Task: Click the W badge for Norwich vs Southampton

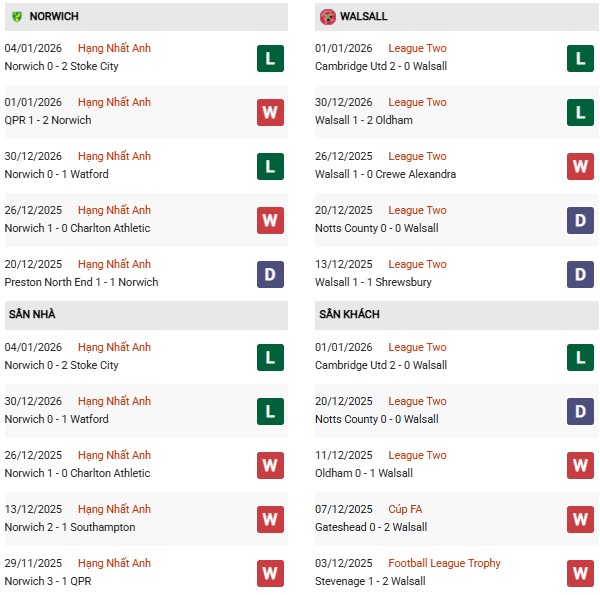Action: (269, 519)
